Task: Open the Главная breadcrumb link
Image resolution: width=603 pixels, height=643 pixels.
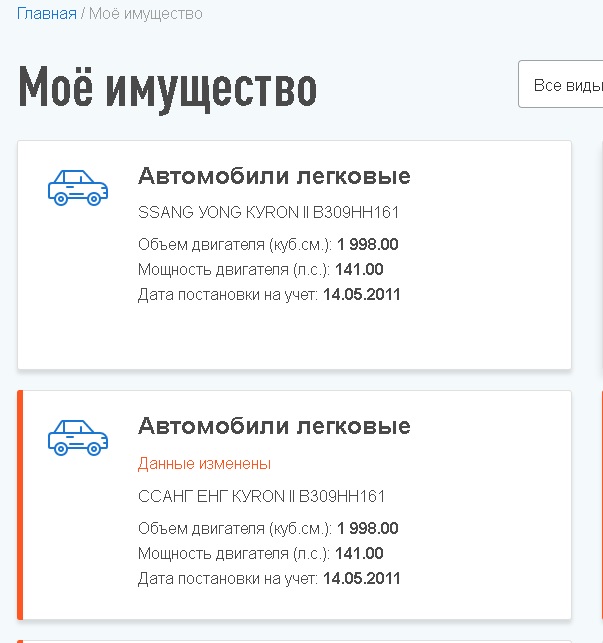Action: pyautogui.click(x=47, y=14)
